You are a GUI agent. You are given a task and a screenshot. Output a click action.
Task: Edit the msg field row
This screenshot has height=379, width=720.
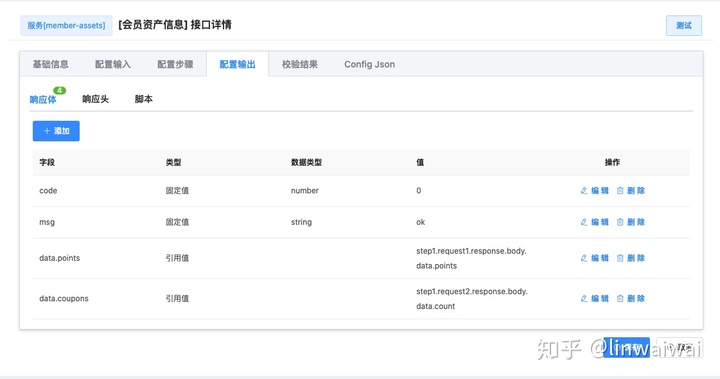(595, 222)
